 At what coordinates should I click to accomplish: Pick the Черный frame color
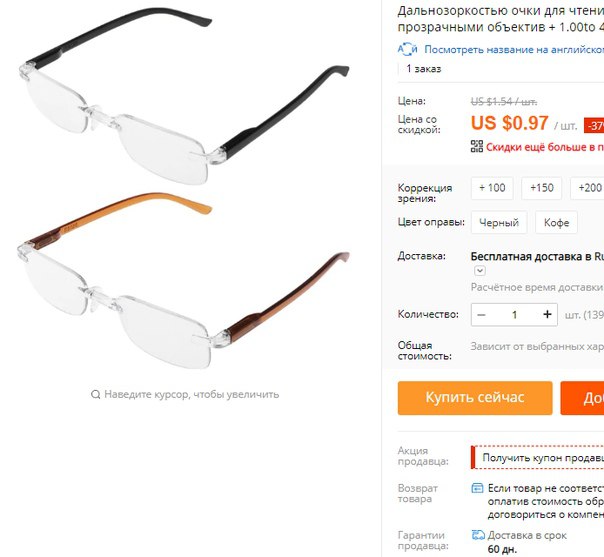[x=499, y=222]
